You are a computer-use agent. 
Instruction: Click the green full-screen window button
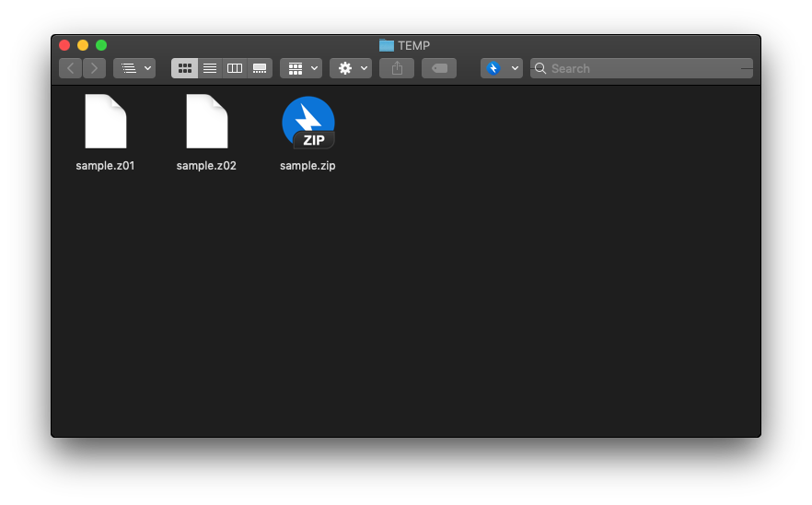[x=101, y=45]
